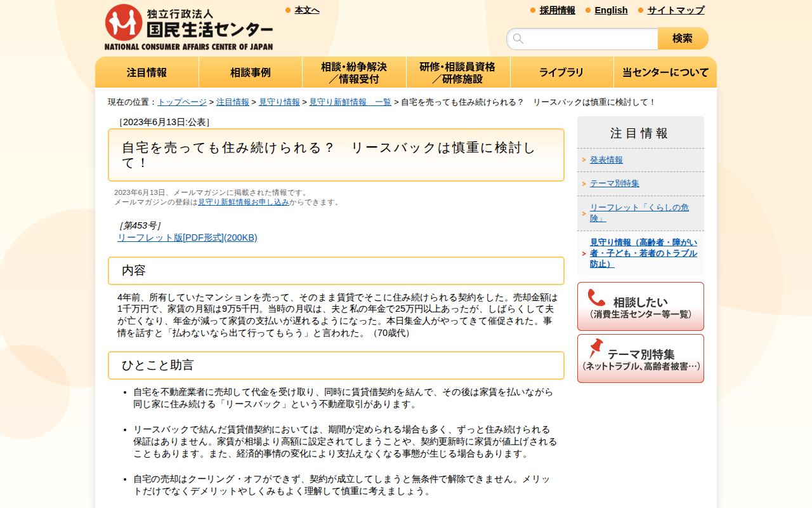Open テーマ別特集 sidebar link
The image size is (812, 508).
click(x=615, y=184)
